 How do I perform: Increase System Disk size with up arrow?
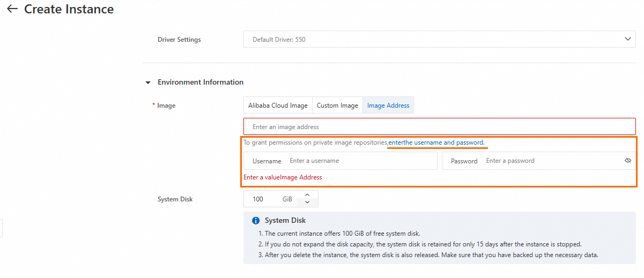tap(307, 196)
